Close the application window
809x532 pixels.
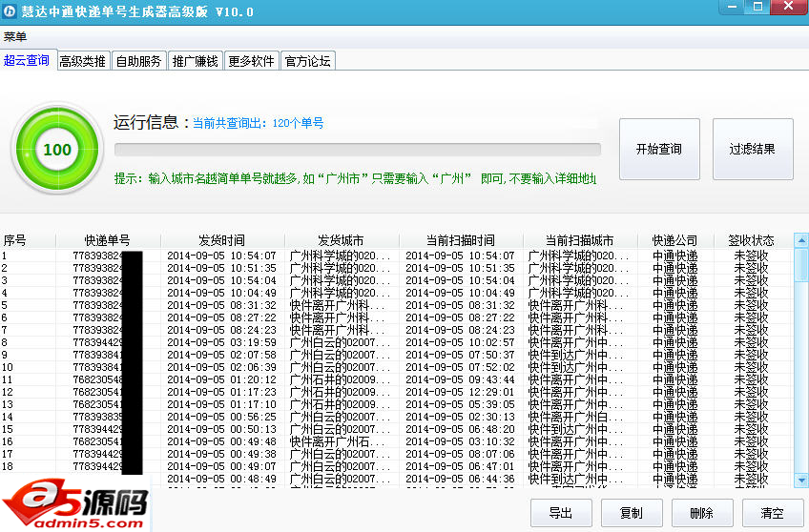coord(788,7)
